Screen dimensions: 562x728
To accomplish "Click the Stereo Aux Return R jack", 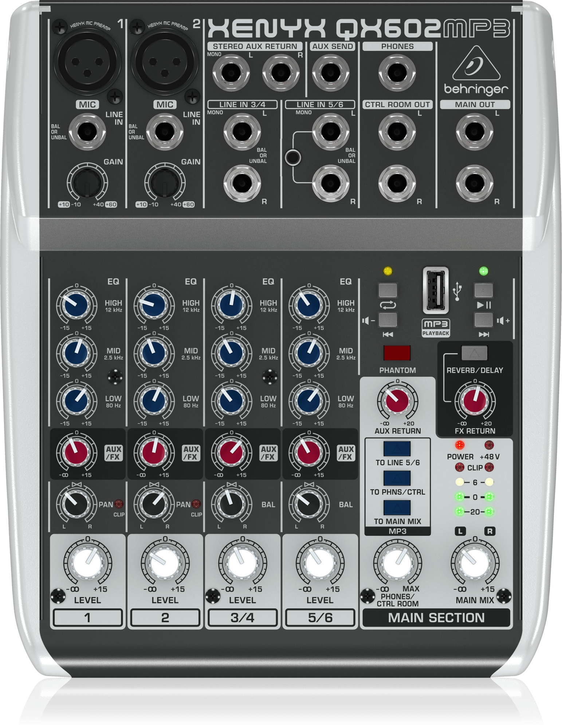I will pos(281,73).
